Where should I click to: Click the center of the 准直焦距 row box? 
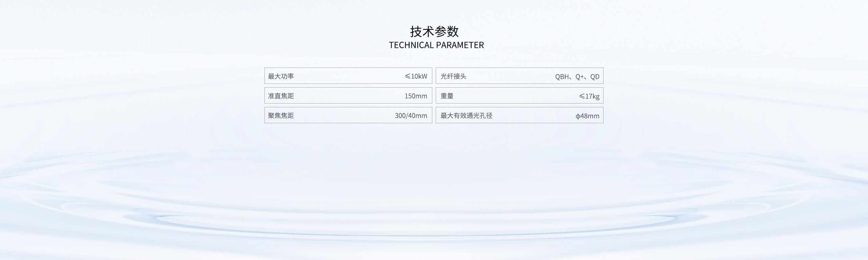tap(348, 95)
